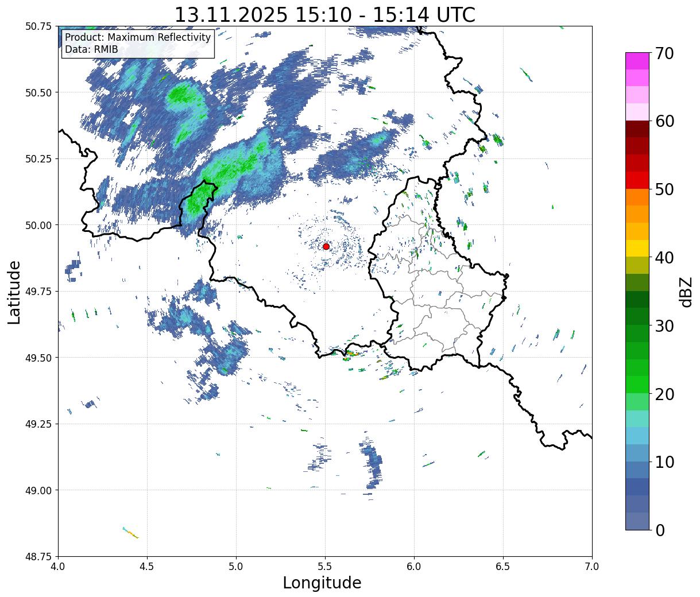Click the latitude tick label 48.75
This screenshot has height=597, width=700.
pos(38,557)
